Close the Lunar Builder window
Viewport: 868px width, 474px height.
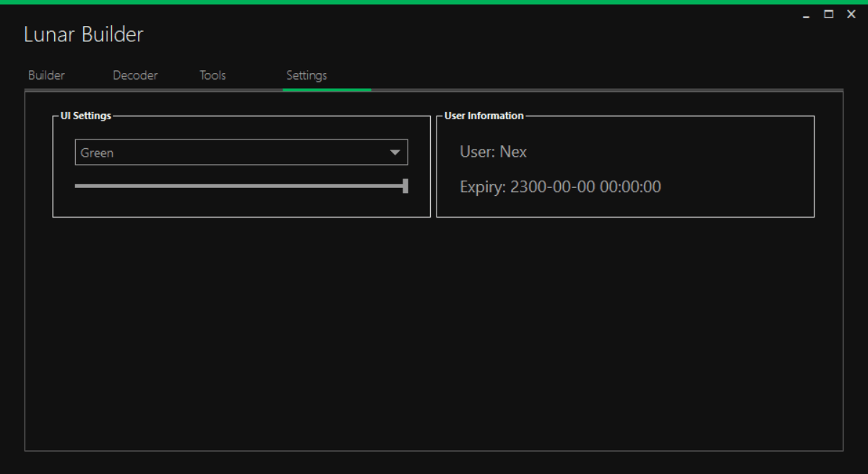point(851,14)
